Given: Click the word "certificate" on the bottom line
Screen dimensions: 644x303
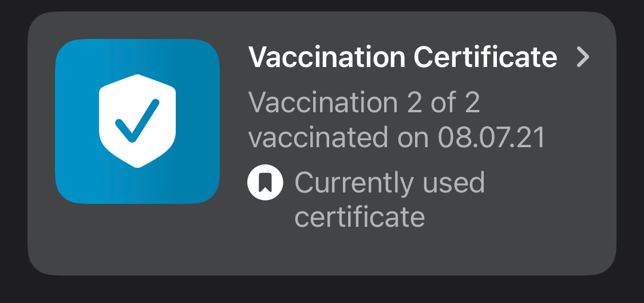Looking at the screenshot, I should click(359, 217).
